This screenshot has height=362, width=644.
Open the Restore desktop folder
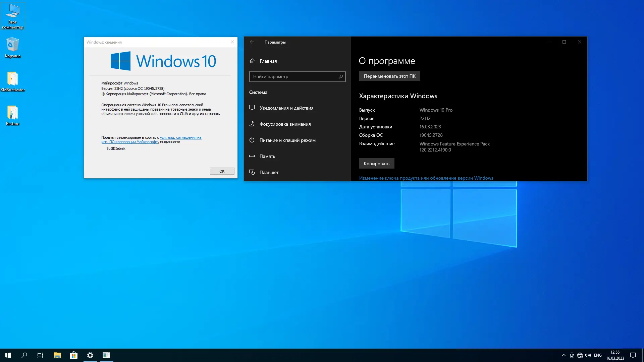click(12, 115)
